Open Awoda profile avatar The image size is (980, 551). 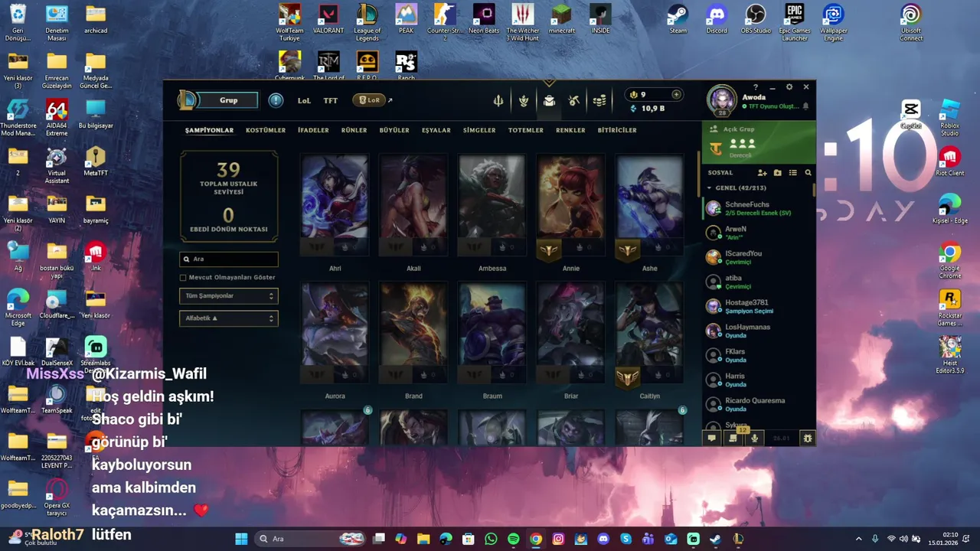[x=721, y=100]
